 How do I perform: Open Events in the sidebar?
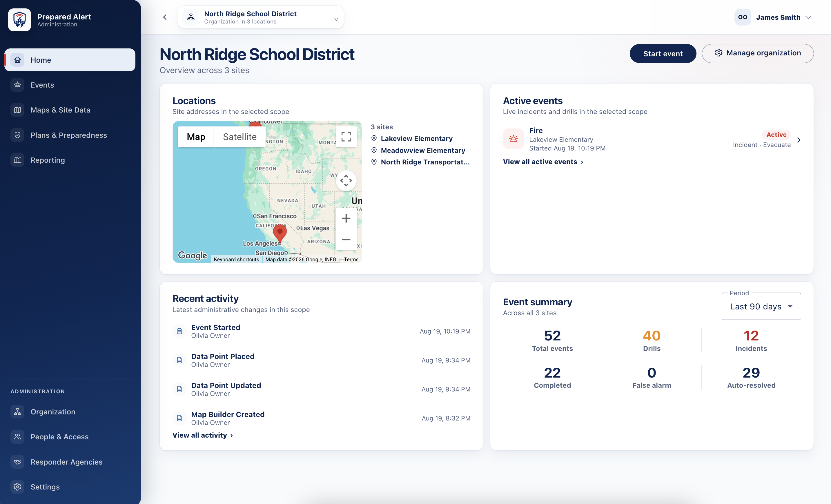(x=70, y=85)
